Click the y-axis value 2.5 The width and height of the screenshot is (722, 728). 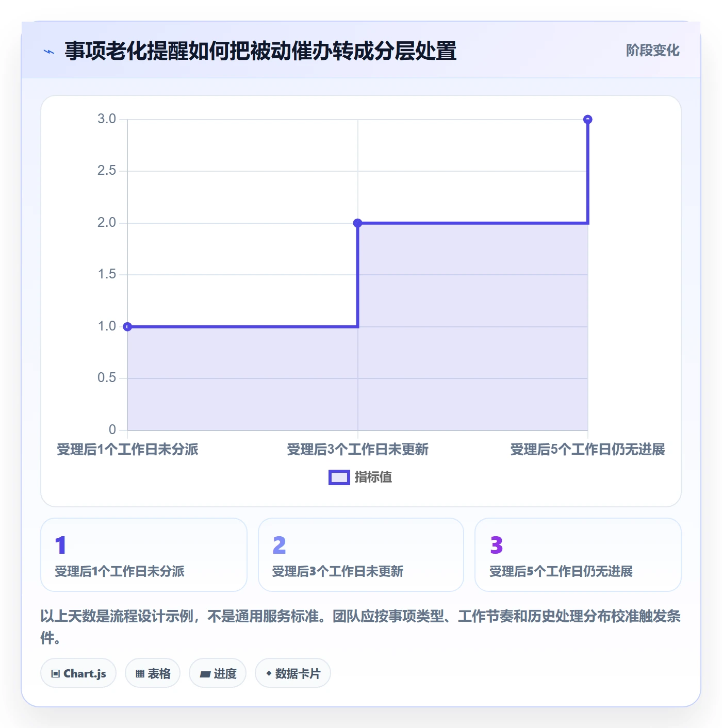107,171
